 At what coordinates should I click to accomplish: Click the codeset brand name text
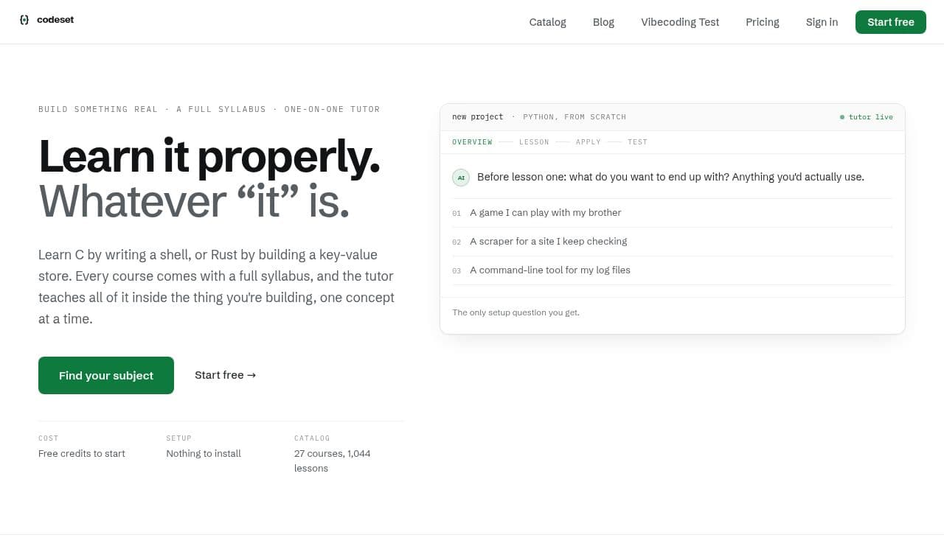click(55, 20)
